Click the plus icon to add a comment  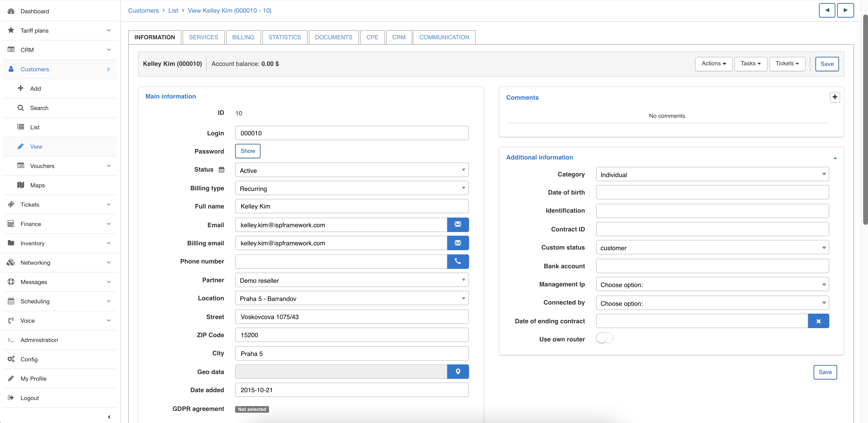click(x=835, y=97)
